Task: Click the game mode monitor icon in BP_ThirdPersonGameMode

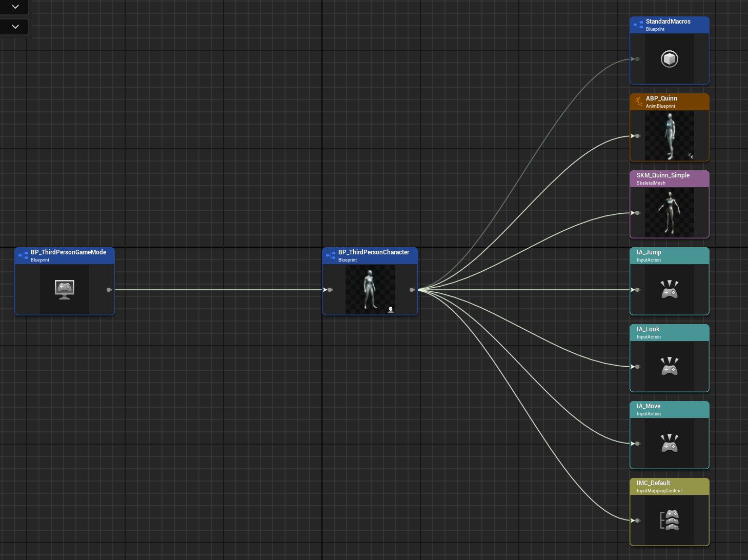Action: tap(65, 289)
